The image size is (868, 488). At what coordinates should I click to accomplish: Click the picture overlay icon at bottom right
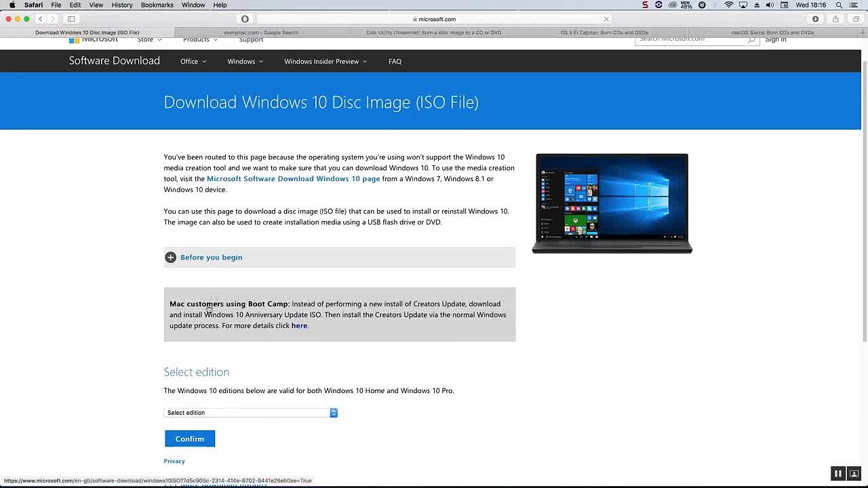pos(854,474)
